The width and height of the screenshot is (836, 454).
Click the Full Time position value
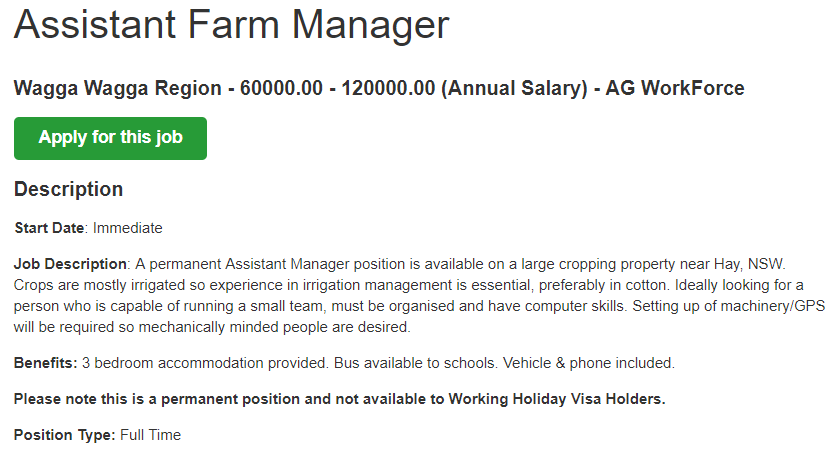[x=151, y=435]
